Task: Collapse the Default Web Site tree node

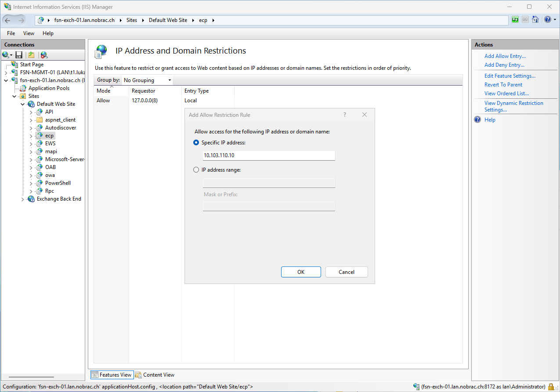Action: pyautogui.click(x=23, y=104)
